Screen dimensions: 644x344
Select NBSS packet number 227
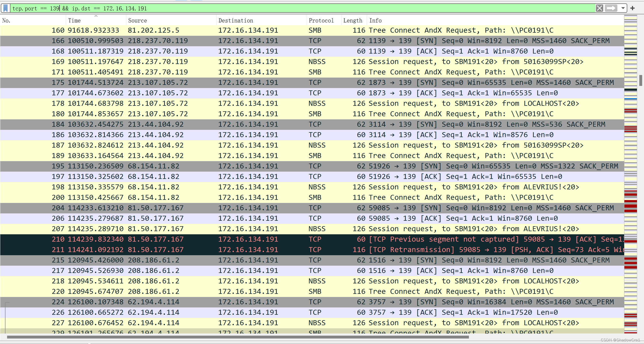click(312, 323)
